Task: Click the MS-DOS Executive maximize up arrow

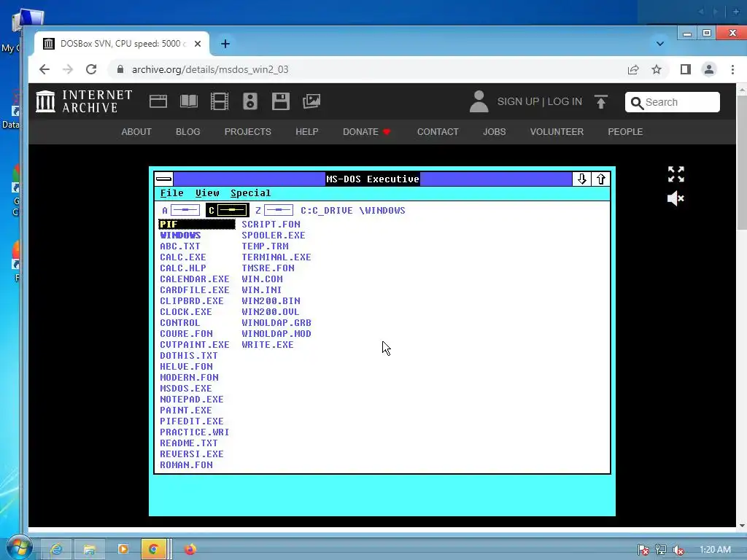Action: coord(601,179)
